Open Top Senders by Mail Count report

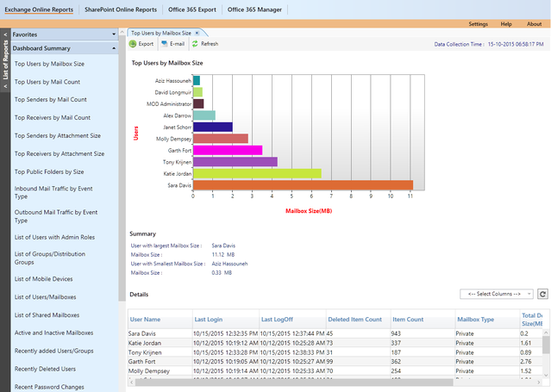pos(50,99)
